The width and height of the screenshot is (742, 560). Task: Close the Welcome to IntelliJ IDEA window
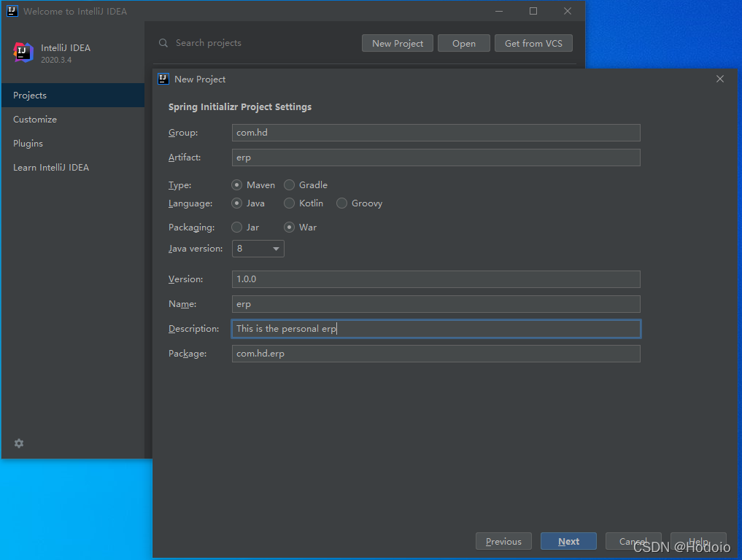[568, 11]
